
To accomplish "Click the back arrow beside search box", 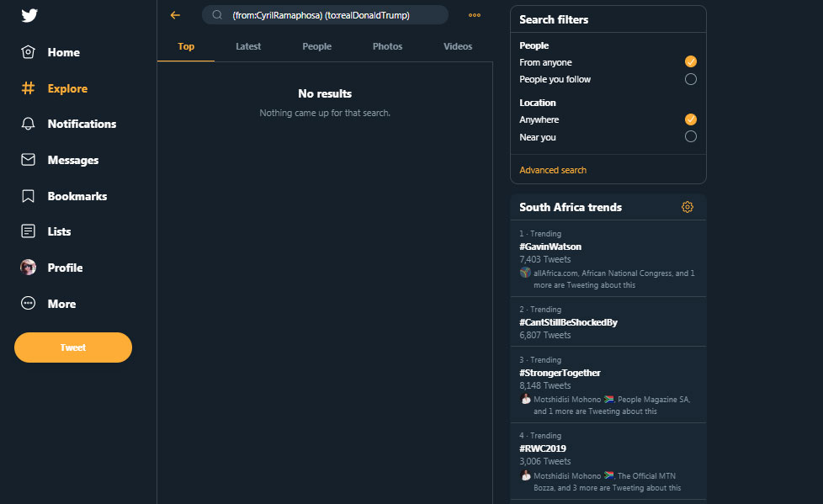I will coord(175,15).
